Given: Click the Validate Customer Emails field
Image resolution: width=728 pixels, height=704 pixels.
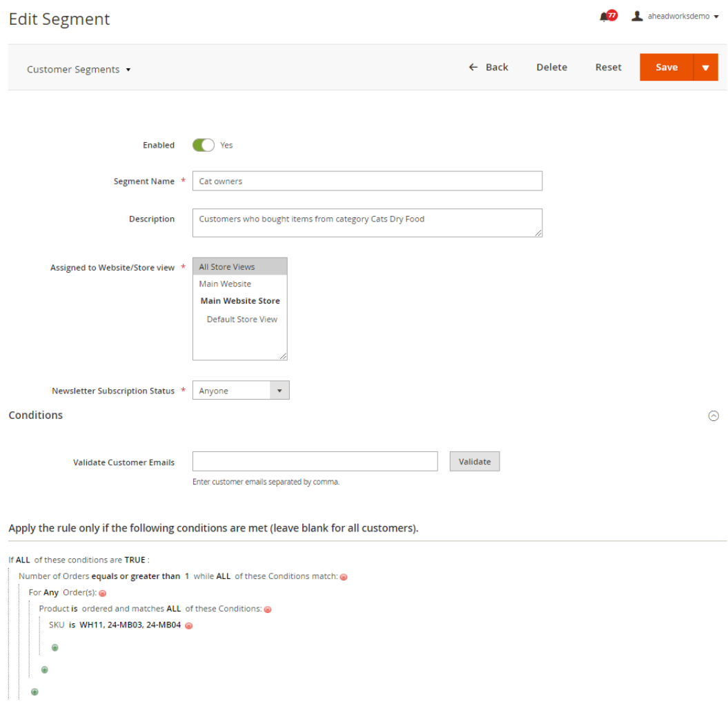Looking at the screenshot, I should pos(315,461).
